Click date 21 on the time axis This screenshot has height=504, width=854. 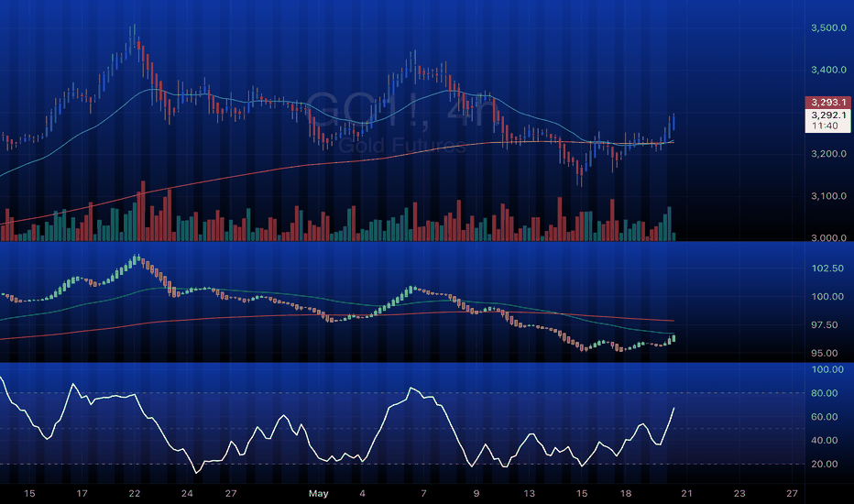(x=687, y=494)
